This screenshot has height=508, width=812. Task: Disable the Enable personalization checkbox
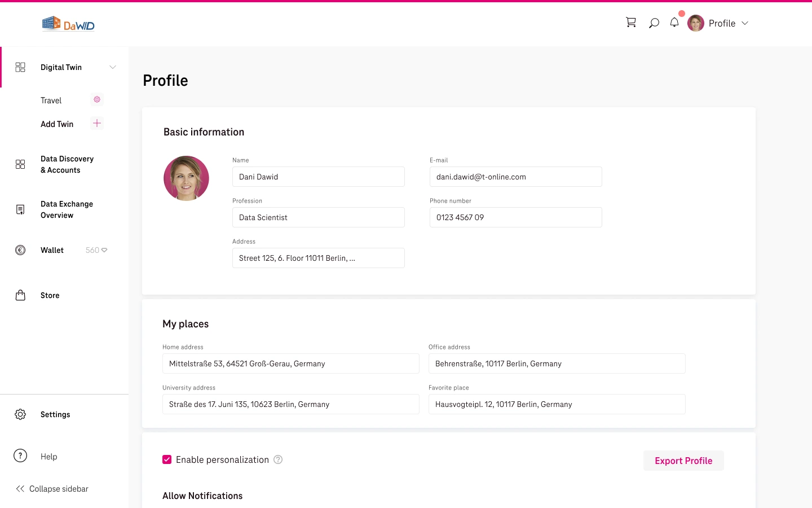(x=167, y=459)
